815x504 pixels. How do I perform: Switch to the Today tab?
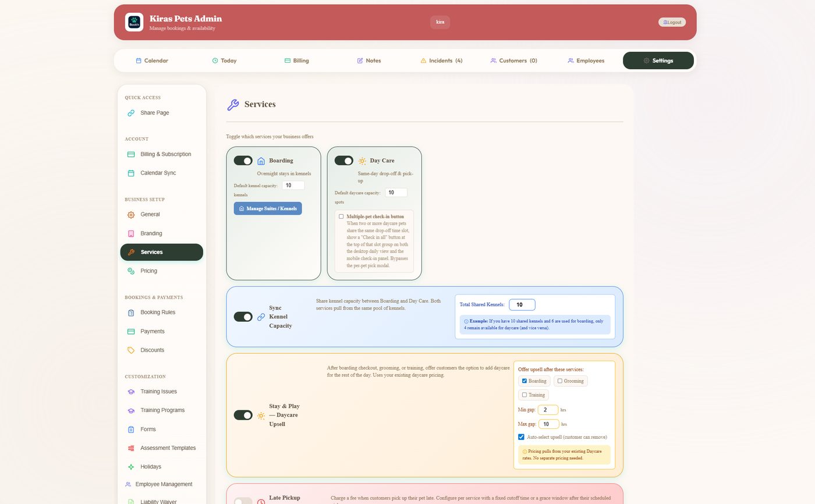point(224,61)
